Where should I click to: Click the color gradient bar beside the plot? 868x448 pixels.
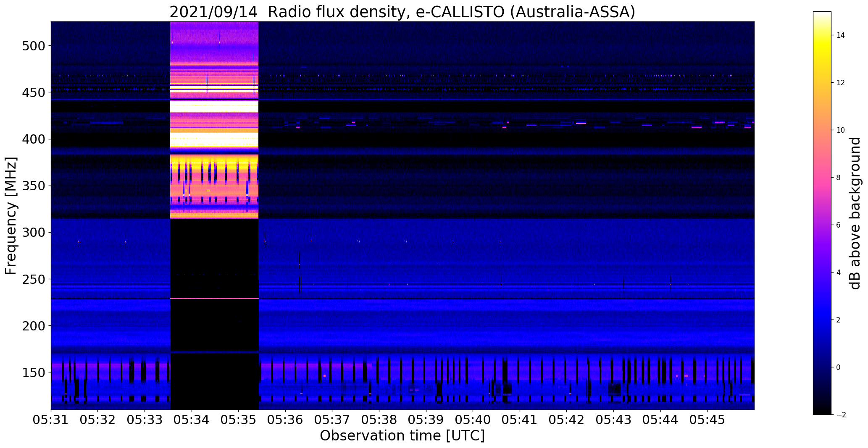point(822,213)
